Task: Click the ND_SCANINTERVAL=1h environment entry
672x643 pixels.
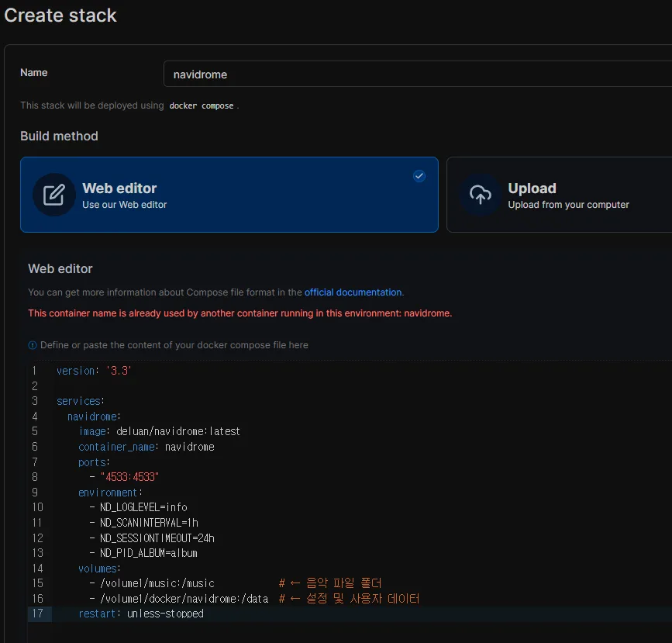Action: (x=149, y=523)
